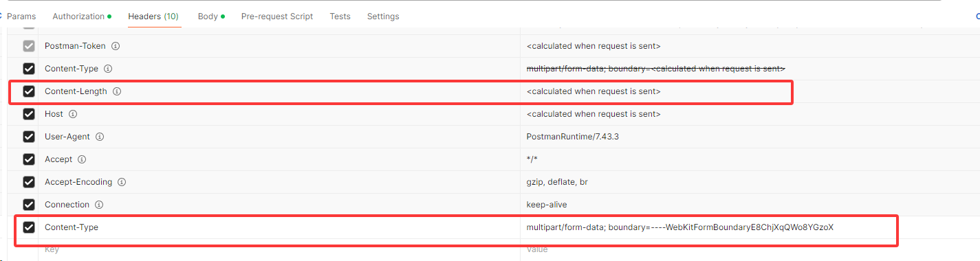This screenshot has height=261, width=980.
Task: View info icon beside User-Agent
Action: tap(100, 137)
